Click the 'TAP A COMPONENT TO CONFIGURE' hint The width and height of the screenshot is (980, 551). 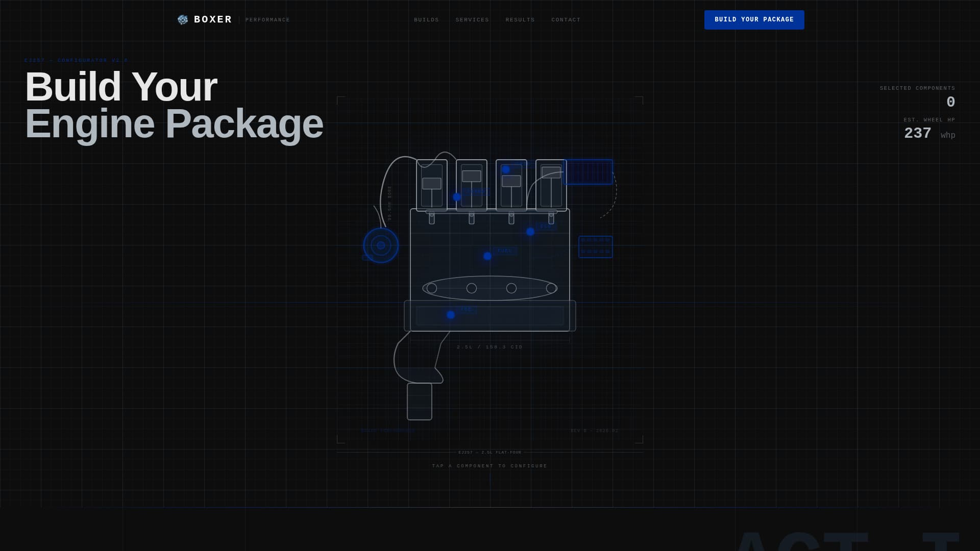point(490,466)
